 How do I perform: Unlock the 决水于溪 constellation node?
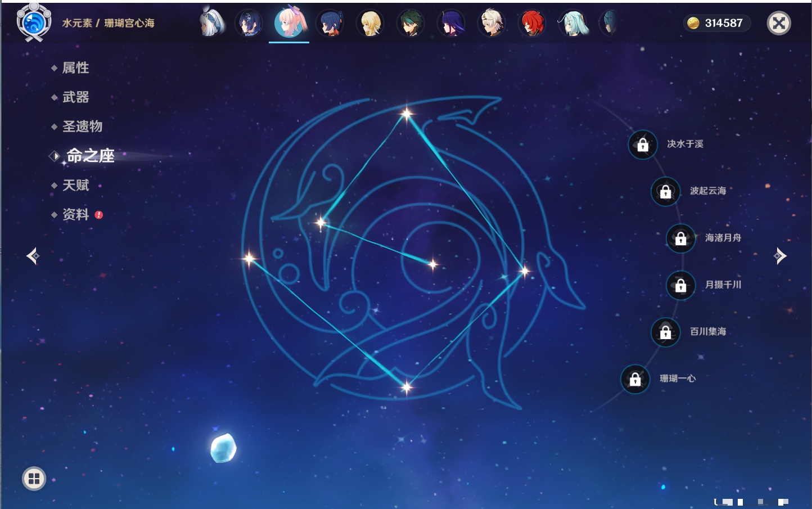point(643,145)
